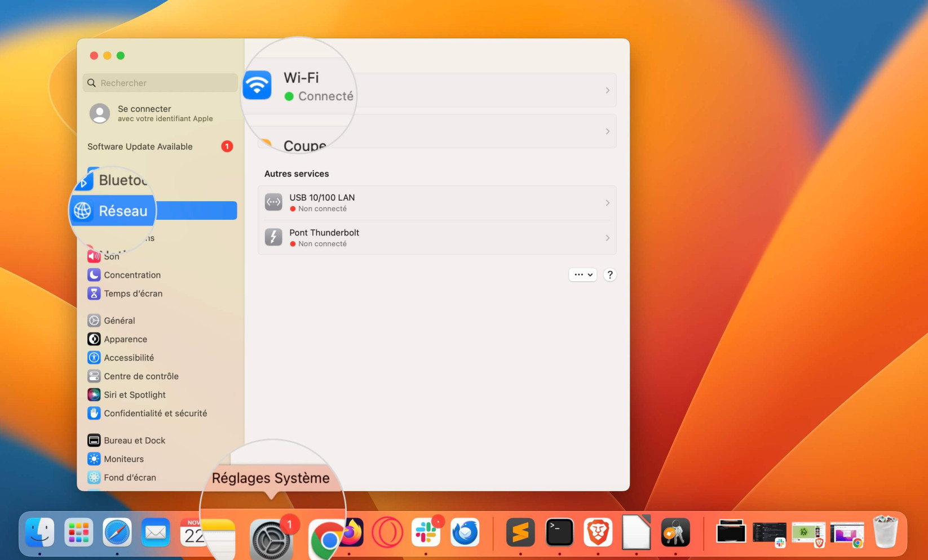Open Pont Thunderbolt service details

point(437,238)
